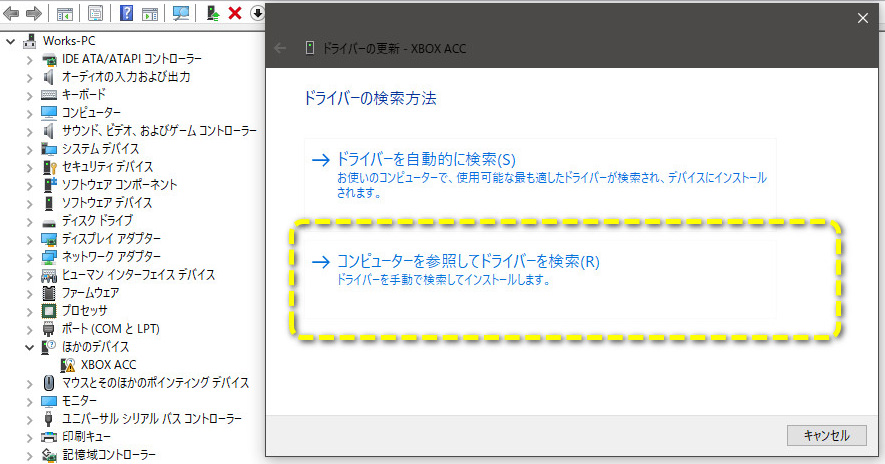
Task: Click the keyboard icon beside キーボード
Action: click(x=49, y=95)
